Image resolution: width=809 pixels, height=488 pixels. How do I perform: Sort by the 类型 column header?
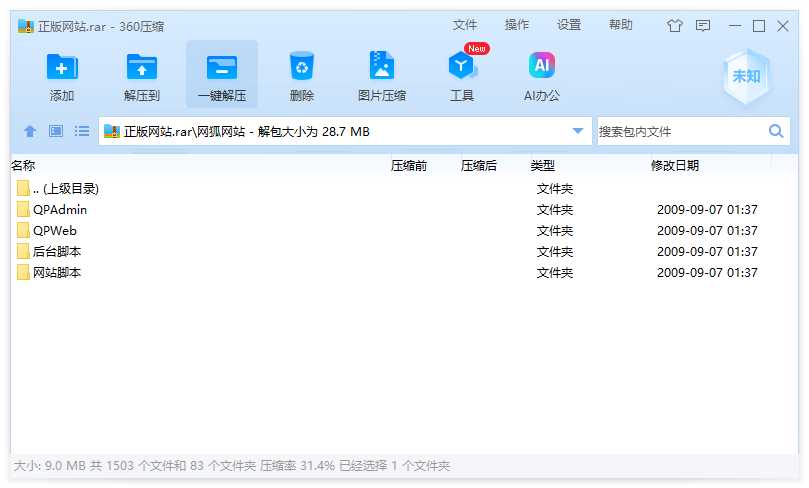click(x=542, y=166)
